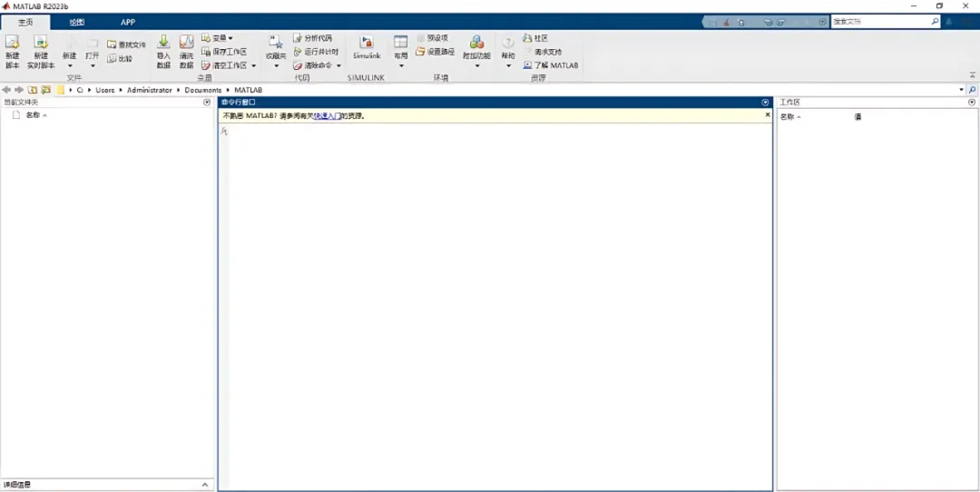Screen dimensions: 980x492
Task: Launch the 比较 compare tool
Action: point(120,59)
